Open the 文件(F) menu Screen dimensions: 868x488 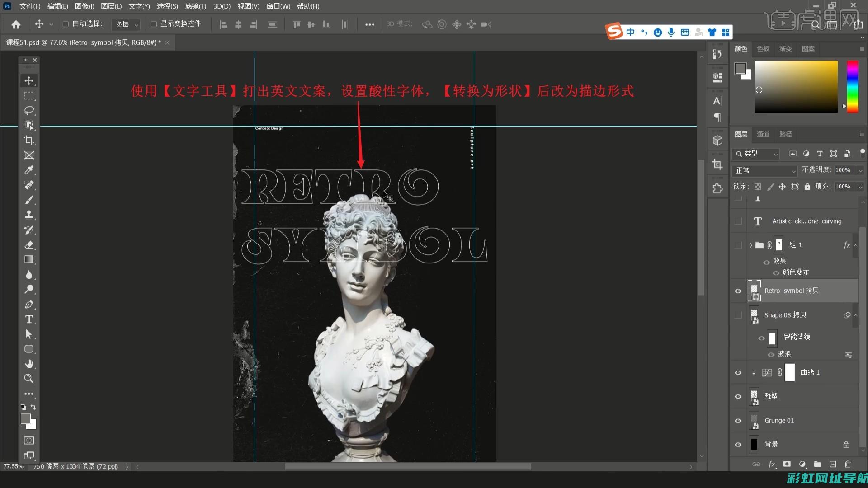tap(30, 6)
